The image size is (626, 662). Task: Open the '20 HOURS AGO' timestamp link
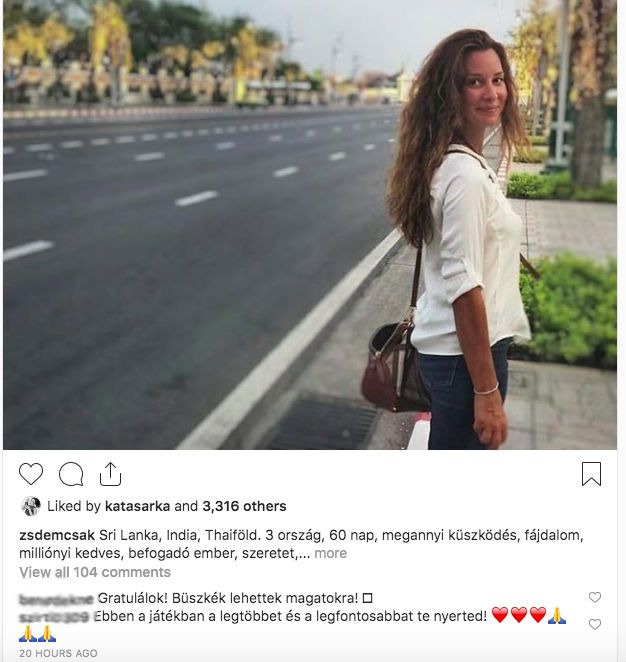[x=58, y=653]
